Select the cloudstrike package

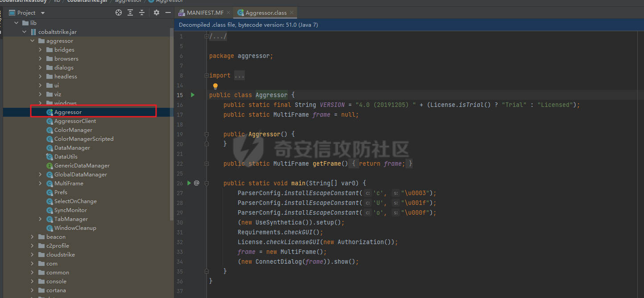(x=60, y=255)
